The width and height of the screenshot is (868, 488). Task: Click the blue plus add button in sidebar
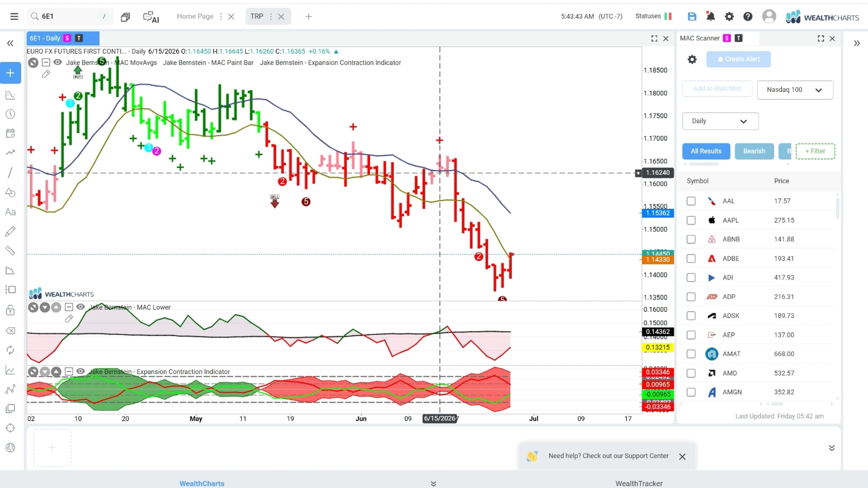coord(10,73)
